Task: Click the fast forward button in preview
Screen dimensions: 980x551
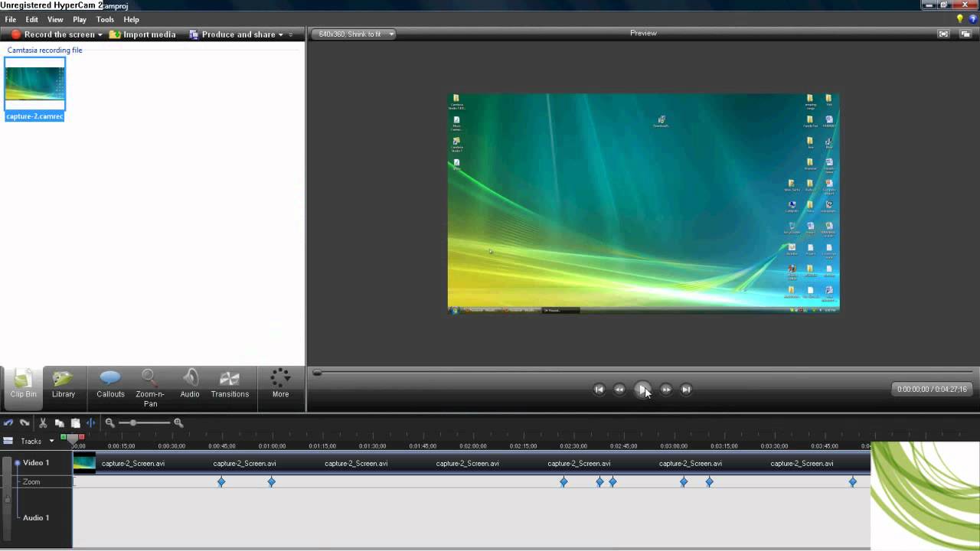Action: [666, 389]
